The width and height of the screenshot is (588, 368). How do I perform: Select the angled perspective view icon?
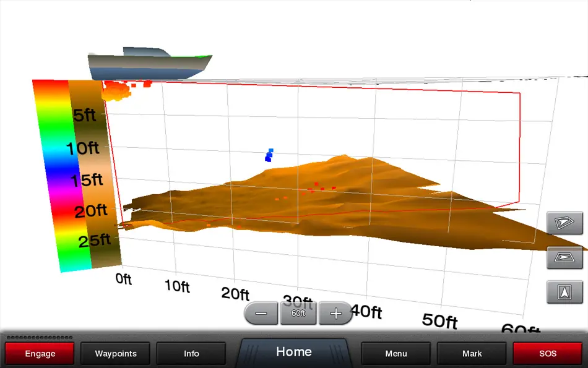tap(564, 223)
